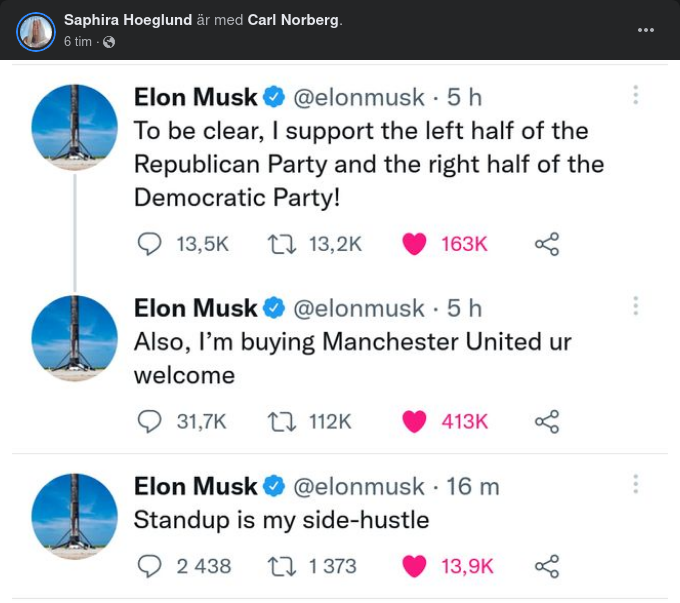Open more options on Manchester United tweet
Viewport: 680px width, 603px height.
click(635, 306)
